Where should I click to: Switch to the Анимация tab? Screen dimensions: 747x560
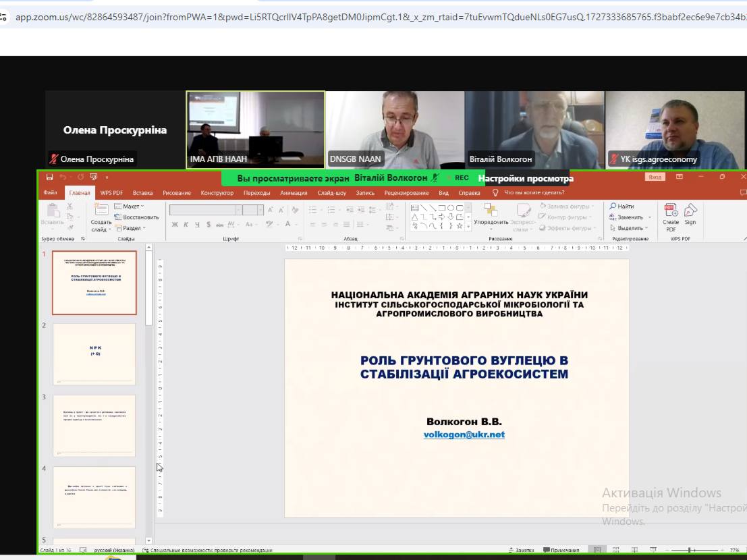click(x=294, y=193)
